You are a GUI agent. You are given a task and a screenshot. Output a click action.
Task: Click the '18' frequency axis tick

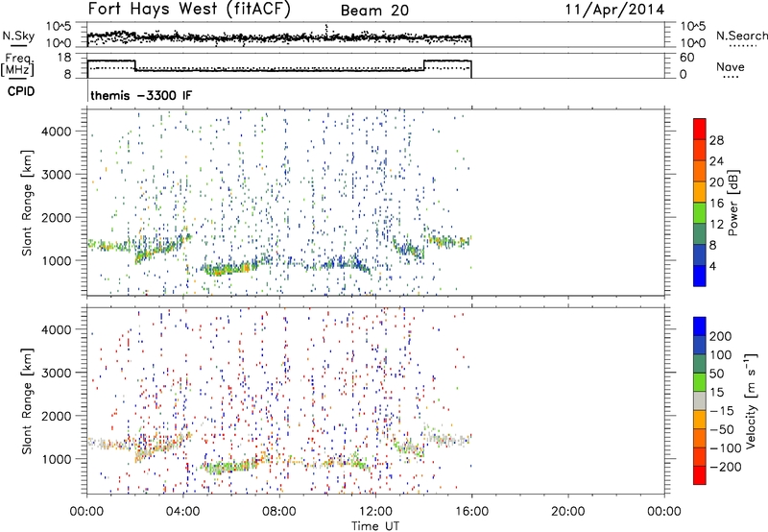(x=64, y=58)
